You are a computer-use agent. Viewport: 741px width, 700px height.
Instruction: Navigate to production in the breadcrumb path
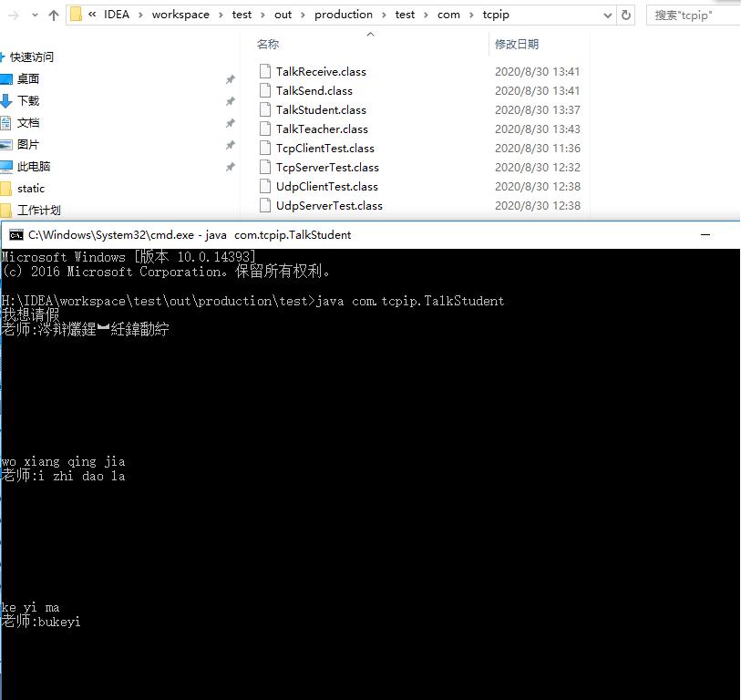pyautogui.click(x=344, y=15)
